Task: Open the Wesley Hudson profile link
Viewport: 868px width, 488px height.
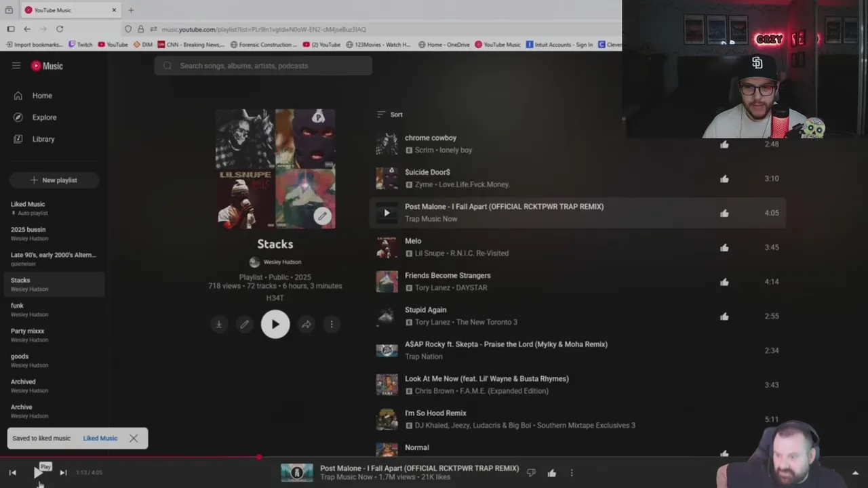Action: pyautogui.click(x=282, y=262)
